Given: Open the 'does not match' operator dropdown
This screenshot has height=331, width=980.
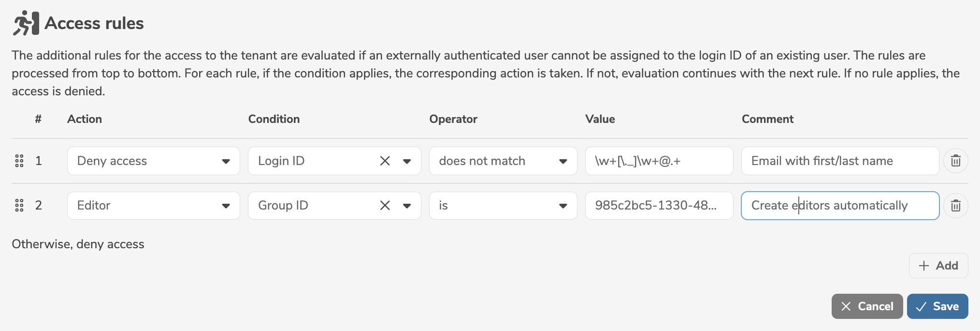Looking at the screenshot, I should pyautogui.click(x=503, y=161).
